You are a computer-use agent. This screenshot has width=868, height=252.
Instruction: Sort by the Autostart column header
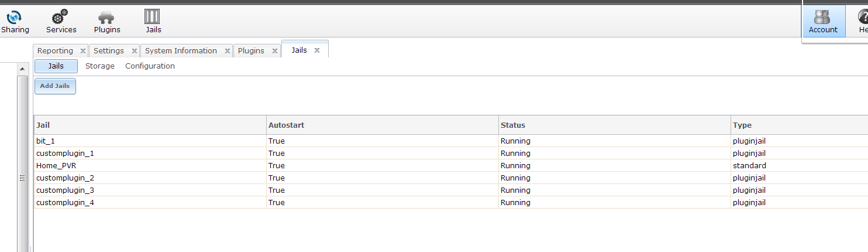click(286, 125)
